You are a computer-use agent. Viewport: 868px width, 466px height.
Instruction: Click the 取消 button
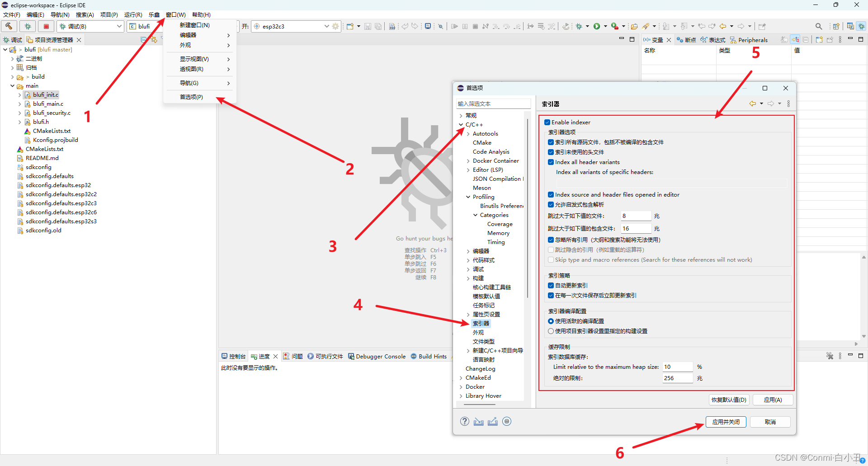tap(770, 422)
